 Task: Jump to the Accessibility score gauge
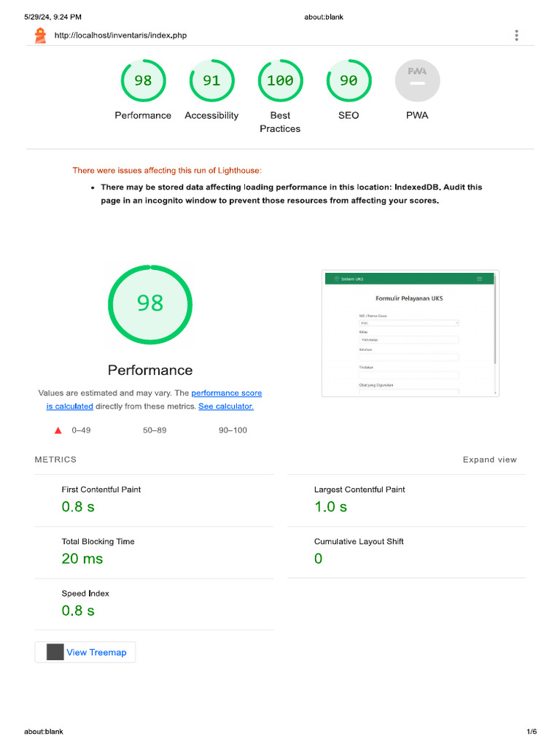pyautogui.click(x=211, y=81)
